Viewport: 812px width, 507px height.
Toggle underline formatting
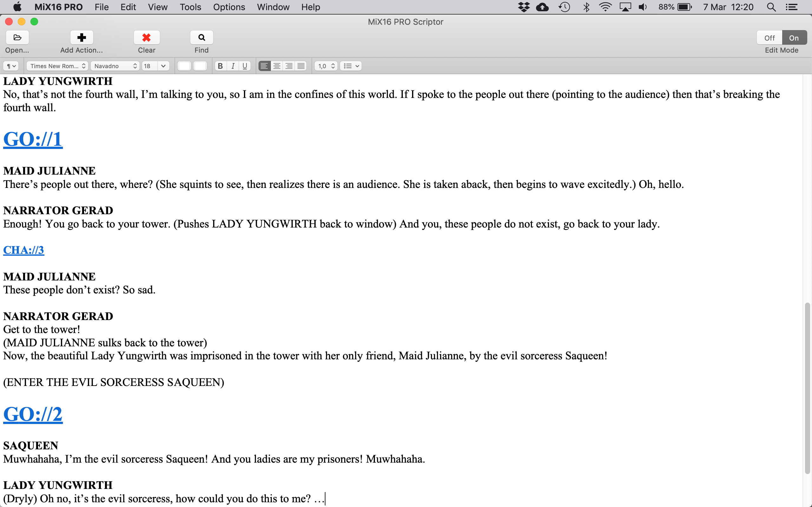coord(245,66)
